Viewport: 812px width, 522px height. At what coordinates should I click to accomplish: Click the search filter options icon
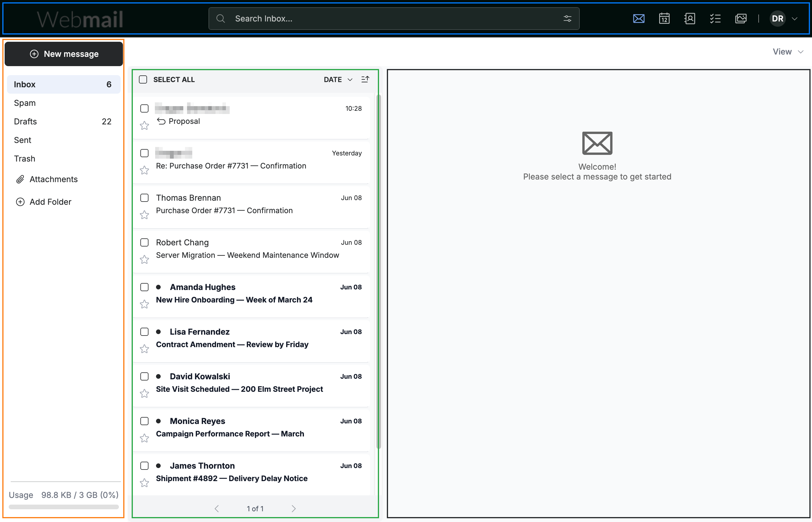click(567, 19)
